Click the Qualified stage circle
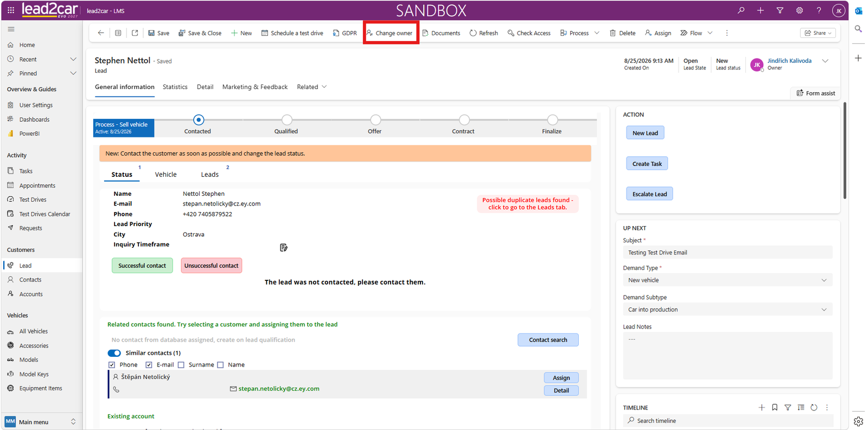The image size is (868, 430). click(287, 120)
